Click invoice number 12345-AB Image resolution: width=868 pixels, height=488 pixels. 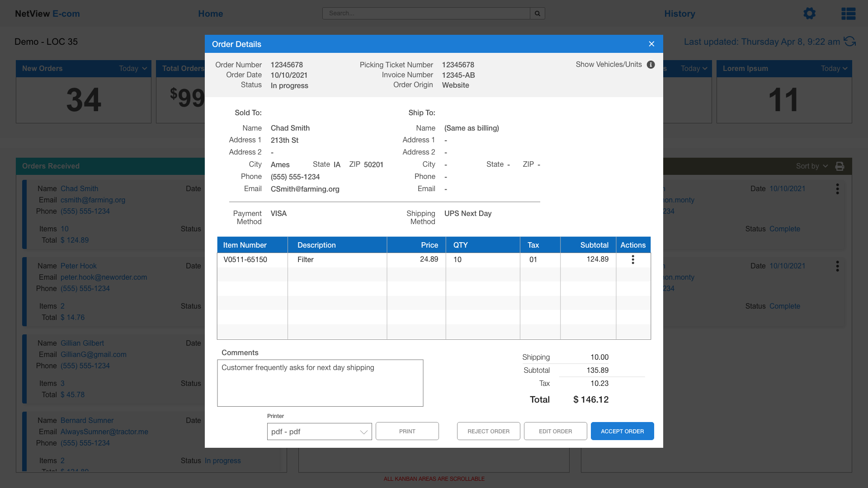458,75
